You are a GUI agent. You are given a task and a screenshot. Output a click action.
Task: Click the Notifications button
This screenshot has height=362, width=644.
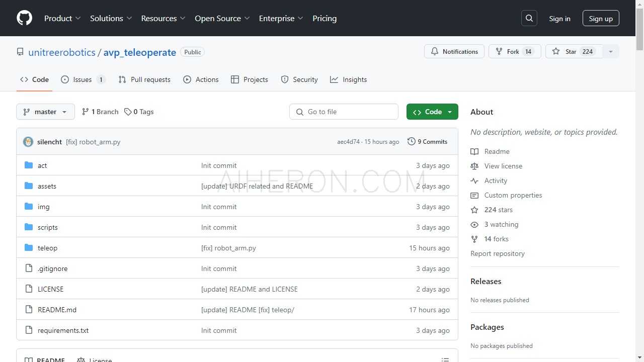[454, 51]
